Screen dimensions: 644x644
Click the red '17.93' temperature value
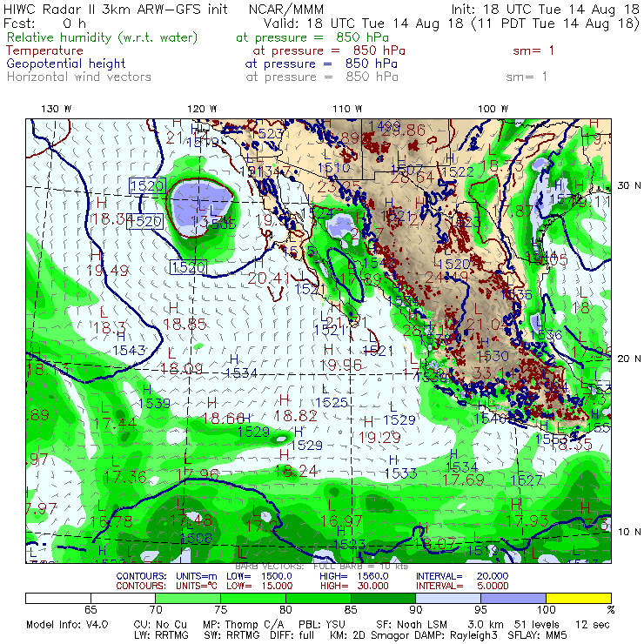pyautogui.click(x=527, y=520)
